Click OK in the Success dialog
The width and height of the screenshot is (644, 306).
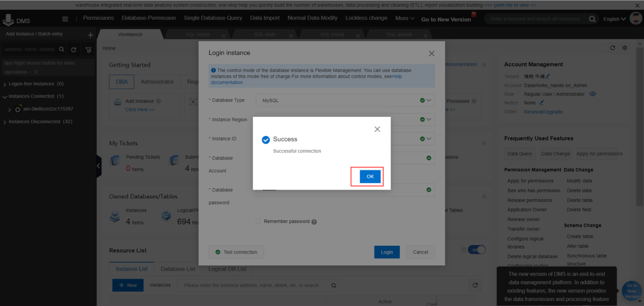point(370,176)
